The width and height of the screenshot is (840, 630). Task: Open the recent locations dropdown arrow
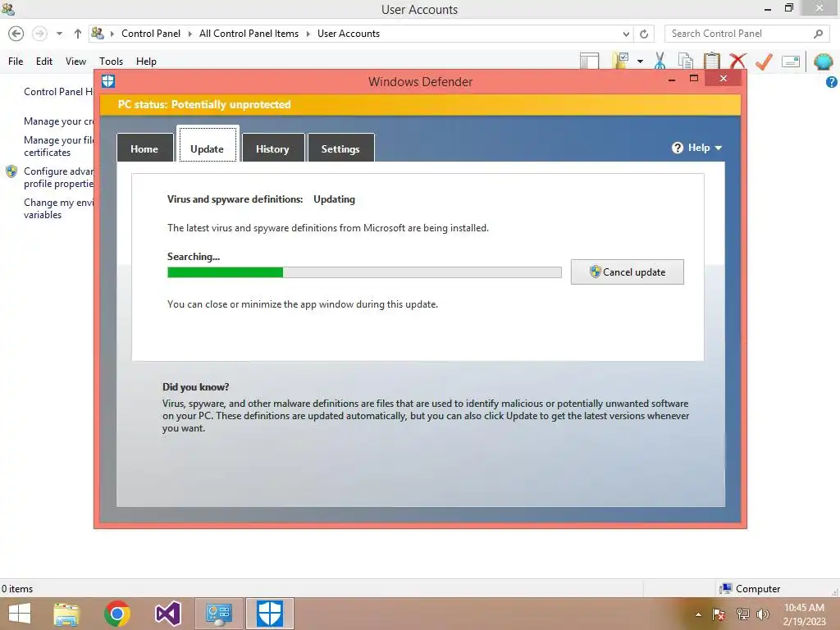click(x=59, y=34)
